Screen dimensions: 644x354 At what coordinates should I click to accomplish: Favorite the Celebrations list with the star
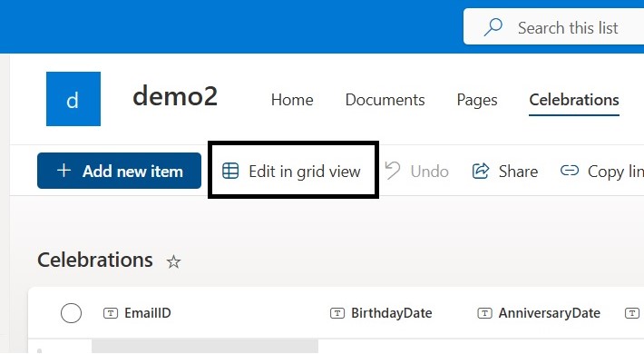(173, 261)
